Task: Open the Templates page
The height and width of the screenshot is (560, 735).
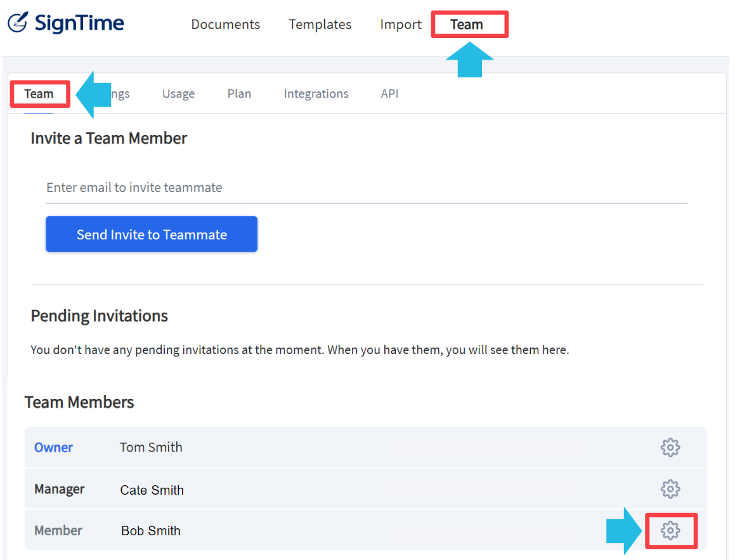Action: pyautogui.click(x=320, y=24)
